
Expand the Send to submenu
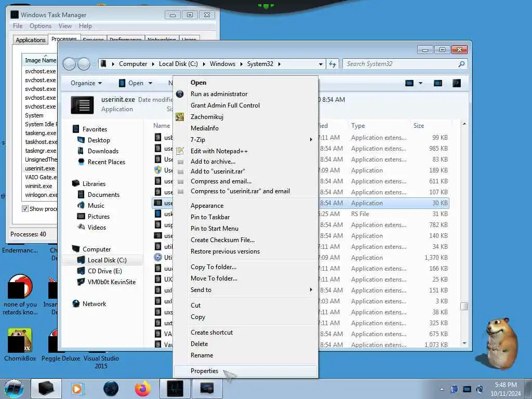click(x=246, y=290)
